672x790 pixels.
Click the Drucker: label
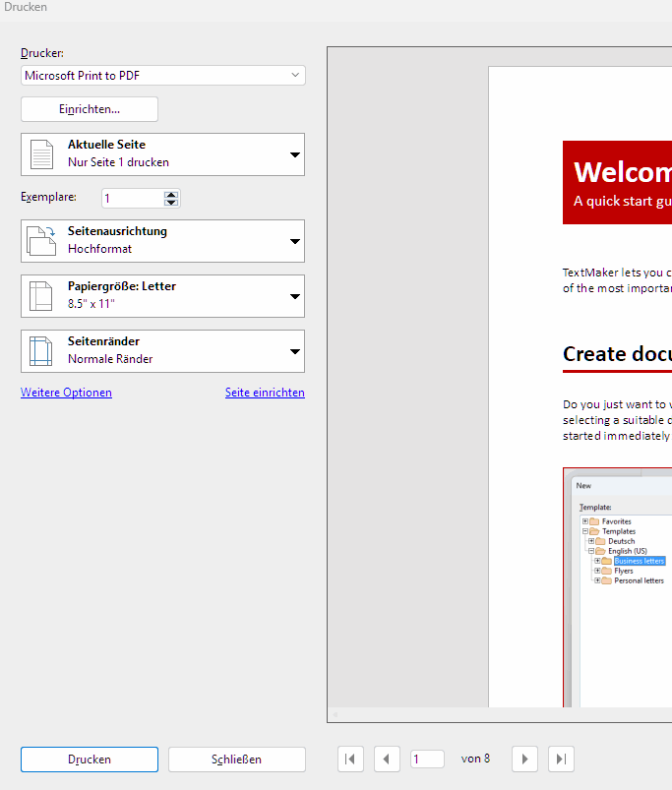[41, 53]
